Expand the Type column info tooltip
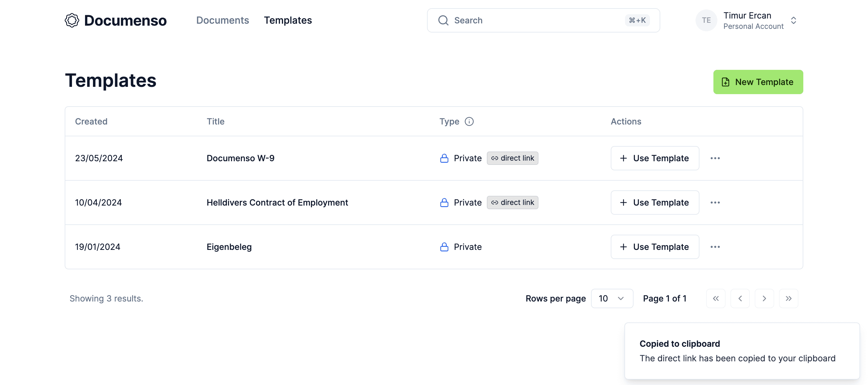This screenshot has width=868, height=385. point(469,121)
